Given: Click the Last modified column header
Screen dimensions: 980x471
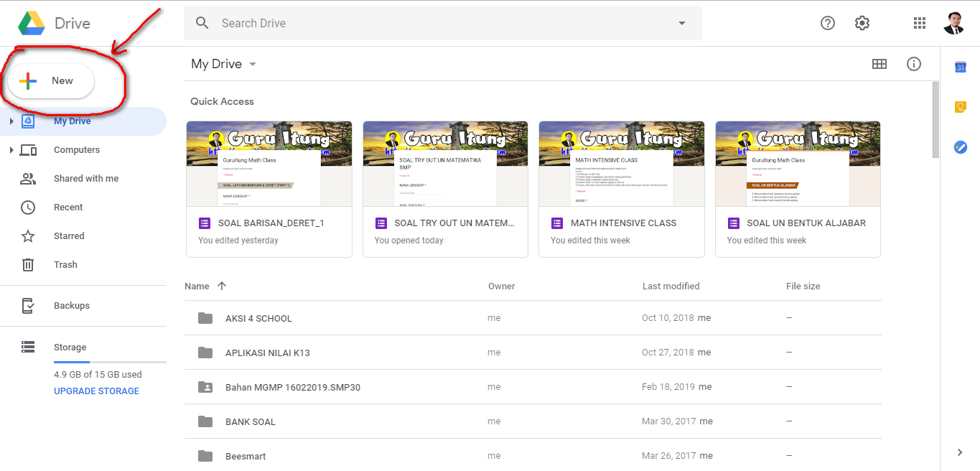Looking at the screenshot, I should click(671, 286).
